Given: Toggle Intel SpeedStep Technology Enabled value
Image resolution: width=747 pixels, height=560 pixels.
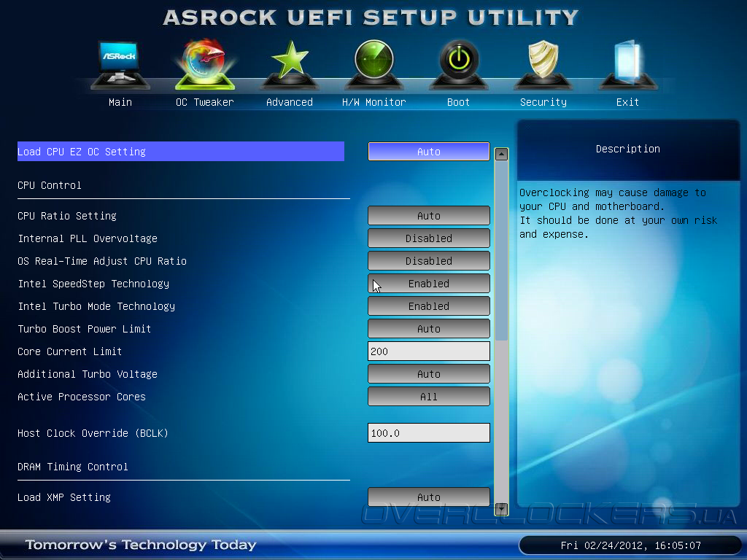Looking at the screenshot, I should click(x=429, y=284).
